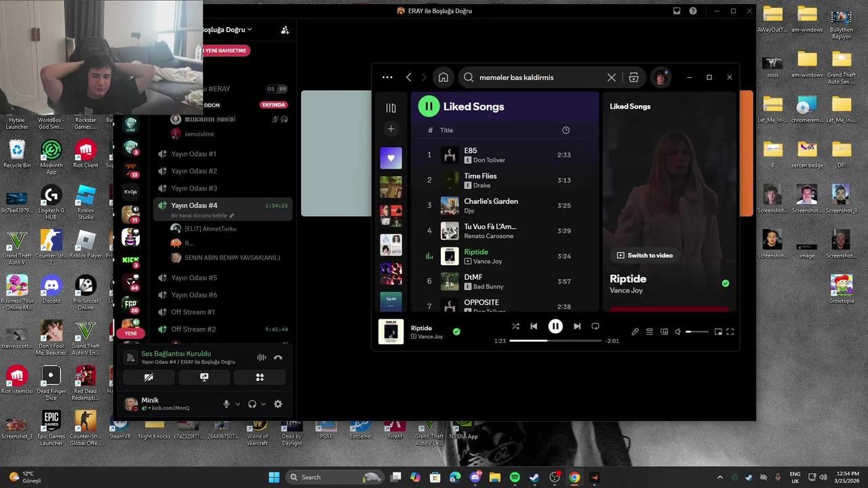Click Switch to video button

(x=645, y=256)
